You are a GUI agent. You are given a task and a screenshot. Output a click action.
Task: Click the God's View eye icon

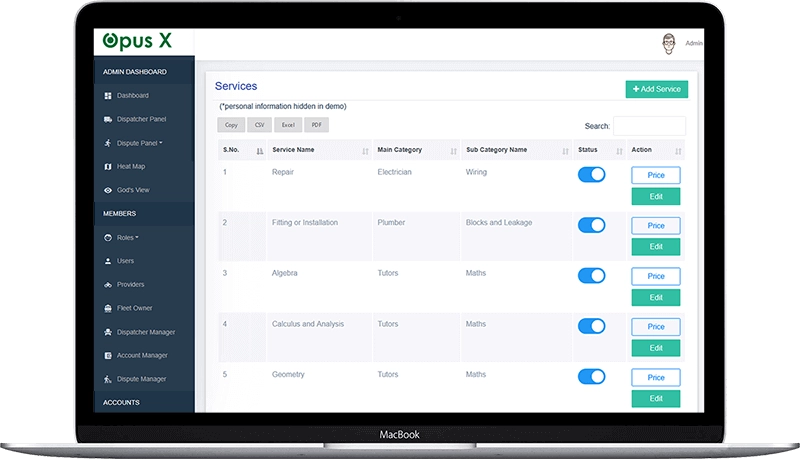point(108,190)
